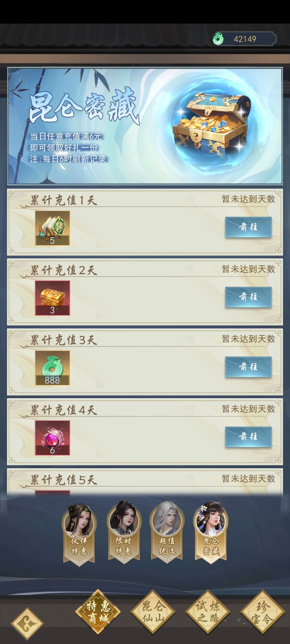Image resolution: width=290 pixels, height=644 pixels.
Task: Click 前往 for 累计充值1天
Action: 248,227
